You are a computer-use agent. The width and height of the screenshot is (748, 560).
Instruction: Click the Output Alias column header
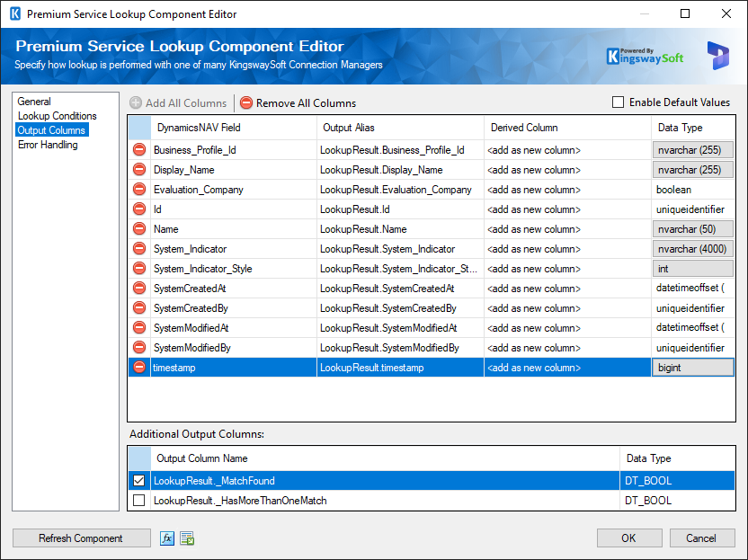400,128
